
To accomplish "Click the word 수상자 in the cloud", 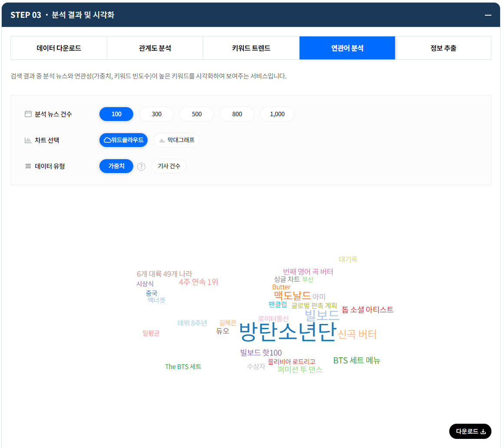I will click(256, 366).
